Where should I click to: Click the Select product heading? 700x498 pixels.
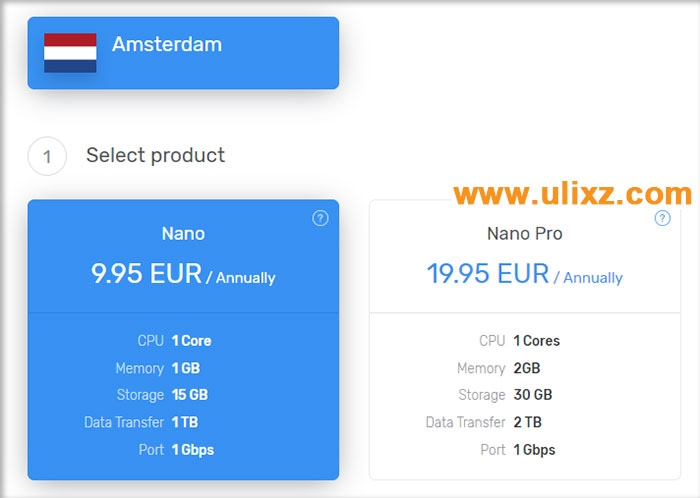pyautogui.click(x=155, y=155)
